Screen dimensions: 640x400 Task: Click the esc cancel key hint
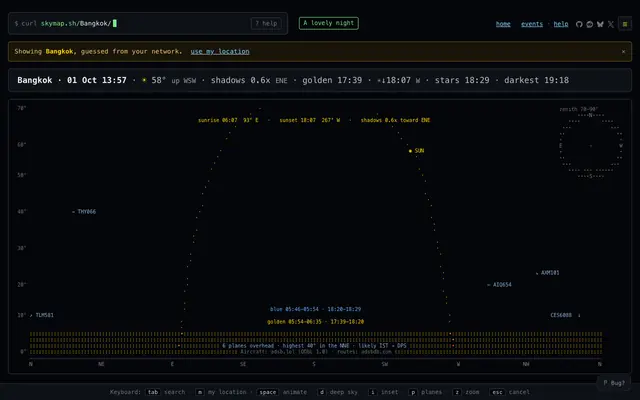(x=509, y=392)
